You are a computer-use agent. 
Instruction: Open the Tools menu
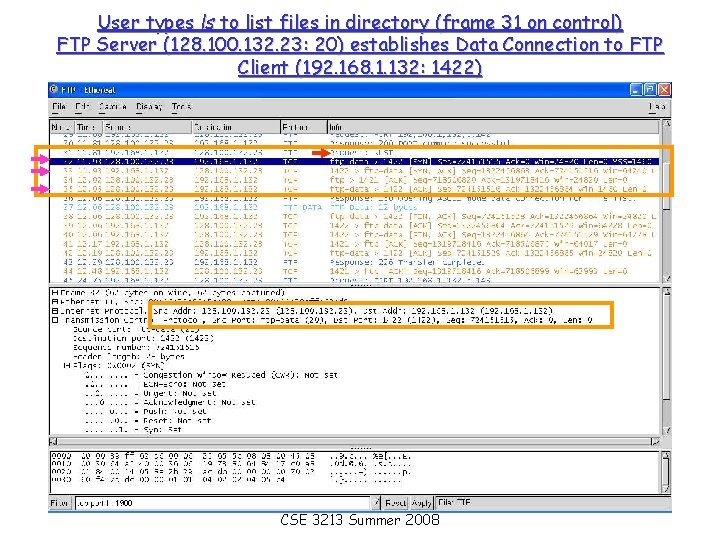click(x=181, y=107)
